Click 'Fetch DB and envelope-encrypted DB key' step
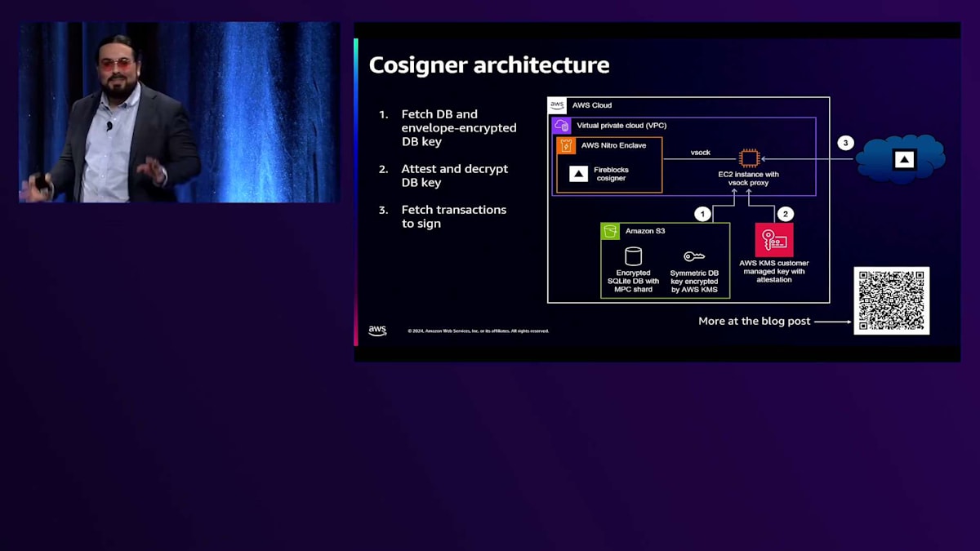This screenshot has width=980, height=551. [459, 128]
